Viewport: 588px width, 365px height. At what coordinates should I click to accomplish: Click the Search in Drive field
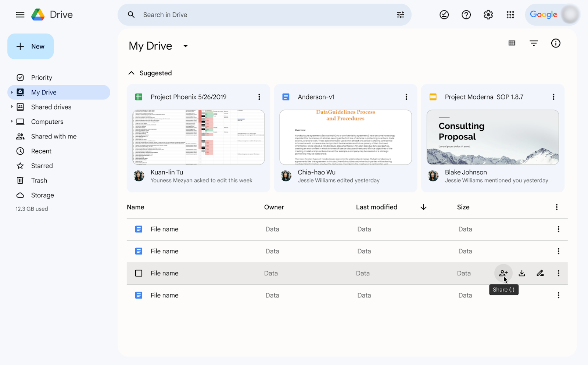265,15
